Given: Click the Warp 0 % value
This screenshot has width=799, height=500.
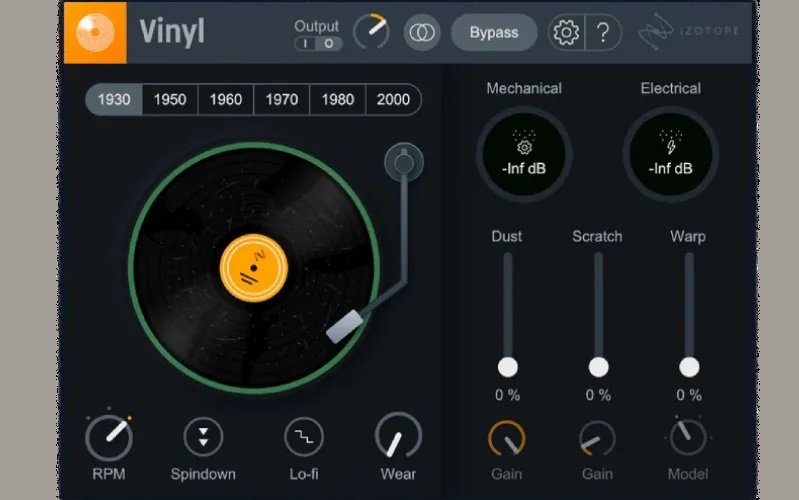Looking at the screenshot, I should pyautogui.click(x=689, y=395).
